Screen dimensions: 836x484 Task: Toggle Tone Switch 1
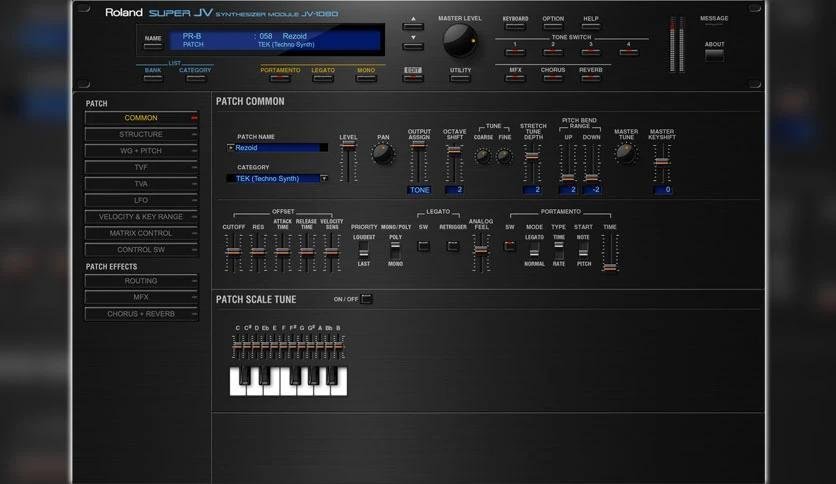pos(515,52)
